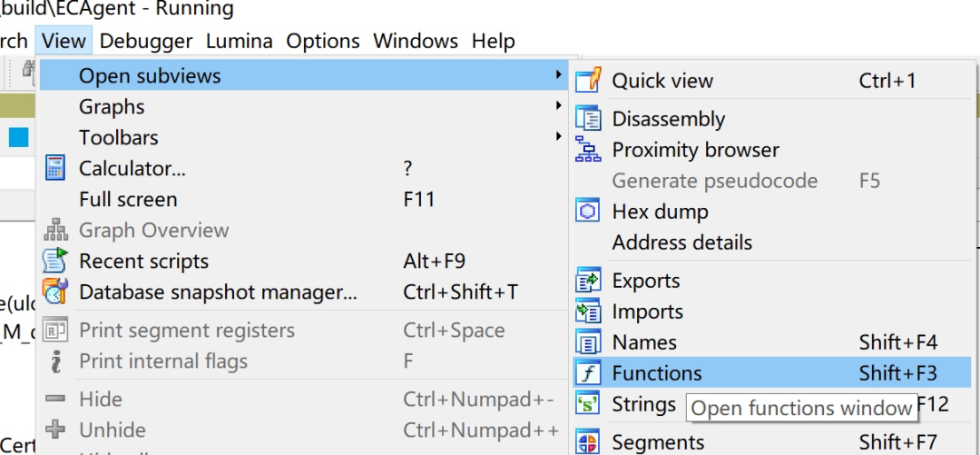Click the Proximity browser icon
This screenshot has width=980, height=455.
(589, 150)
